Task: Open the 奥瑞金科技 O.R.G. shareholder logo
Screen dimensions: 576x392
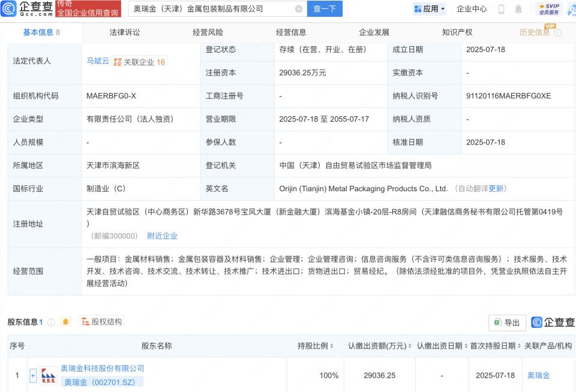Action: point(49,375)
